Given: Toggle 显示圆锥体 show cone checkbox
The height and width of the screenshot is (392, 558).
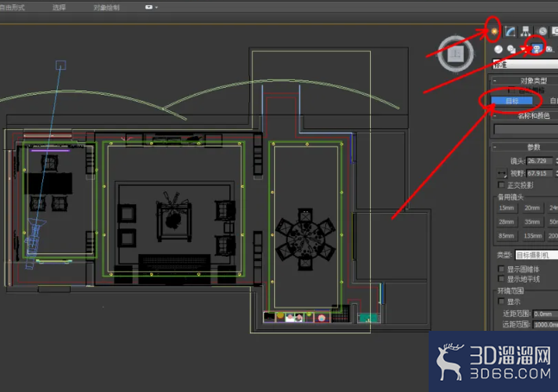Looking at the screenshot, I should click(501, 269).
